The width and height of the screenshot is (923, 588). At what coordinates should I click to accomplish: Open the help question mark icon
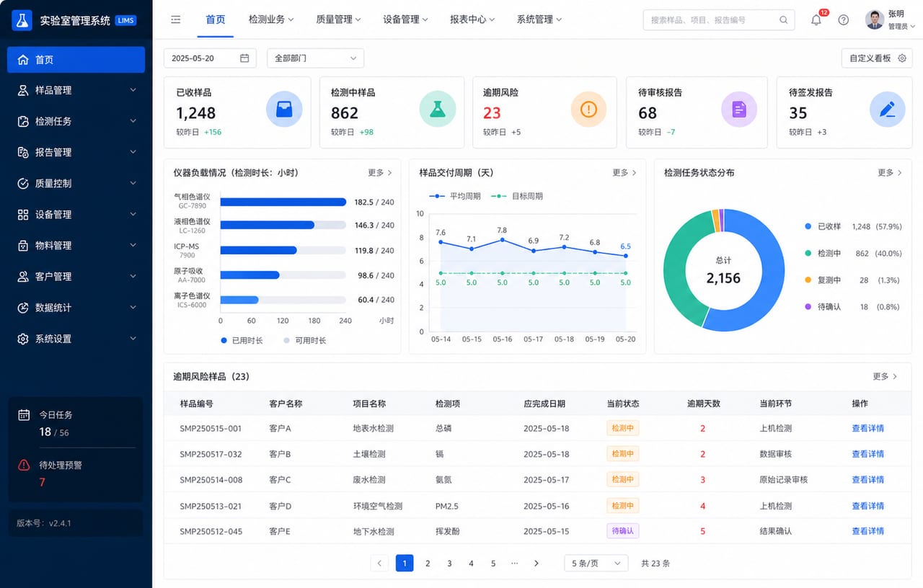pyautogui.click(x=844, y=20)
